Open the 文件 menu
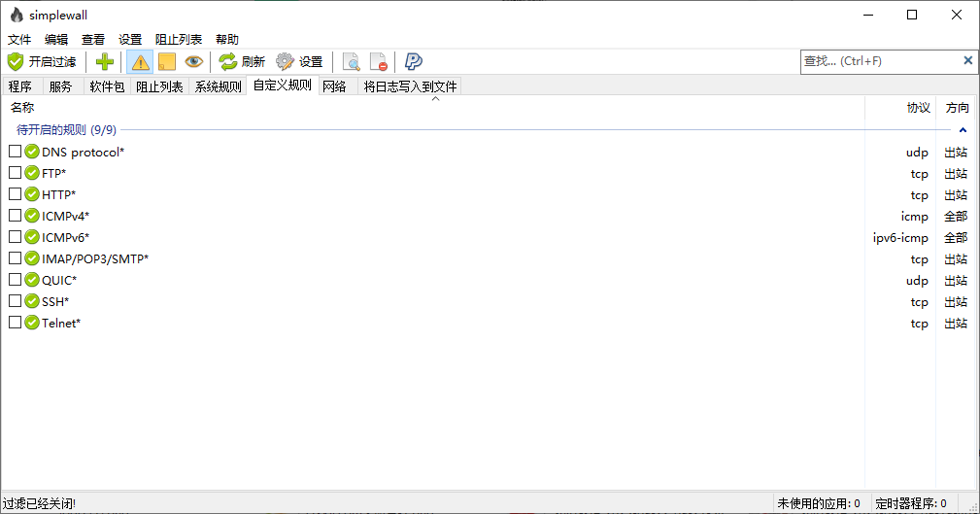This screenshot has width=980, height=514. (19, 40)
